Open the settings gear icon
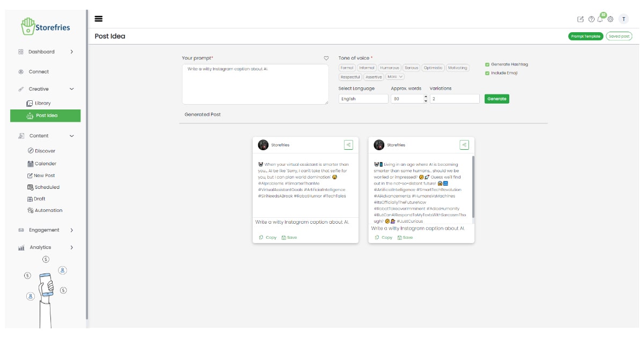The height and width of the screenshot is (338, 644). click(610, 19)
